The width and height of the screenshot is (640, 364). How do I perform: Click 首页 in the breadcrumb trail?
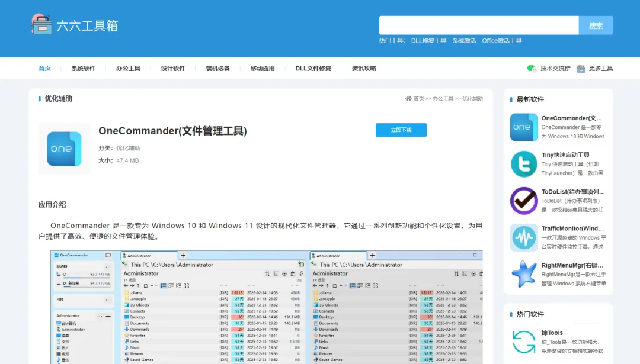418,99
